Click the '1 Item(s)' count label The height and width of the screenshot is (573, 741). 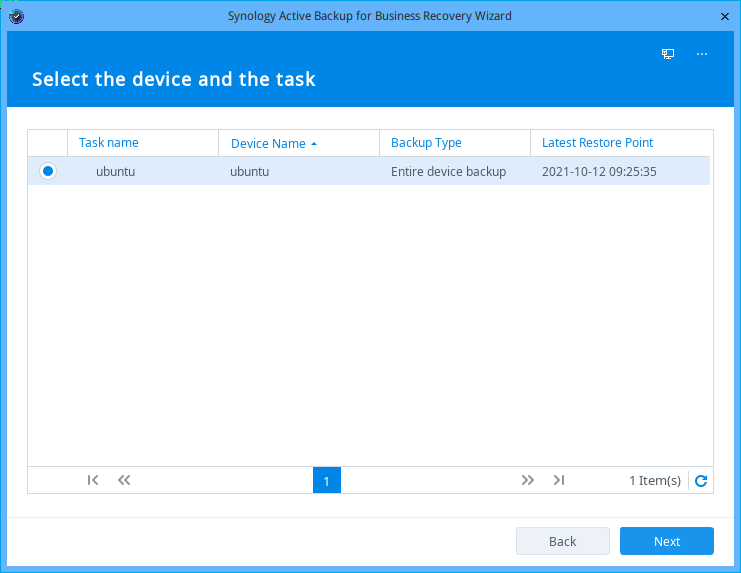[655, 481]
